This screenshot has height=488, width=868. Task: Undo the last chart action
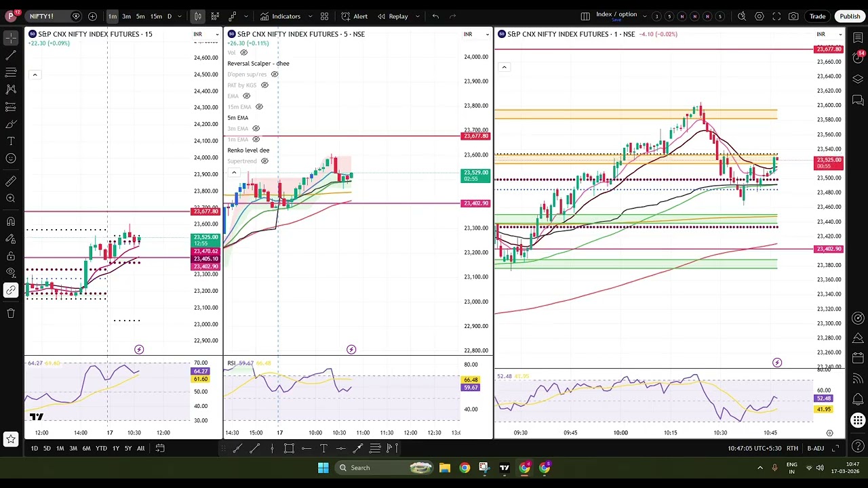[x=435, y=16]
